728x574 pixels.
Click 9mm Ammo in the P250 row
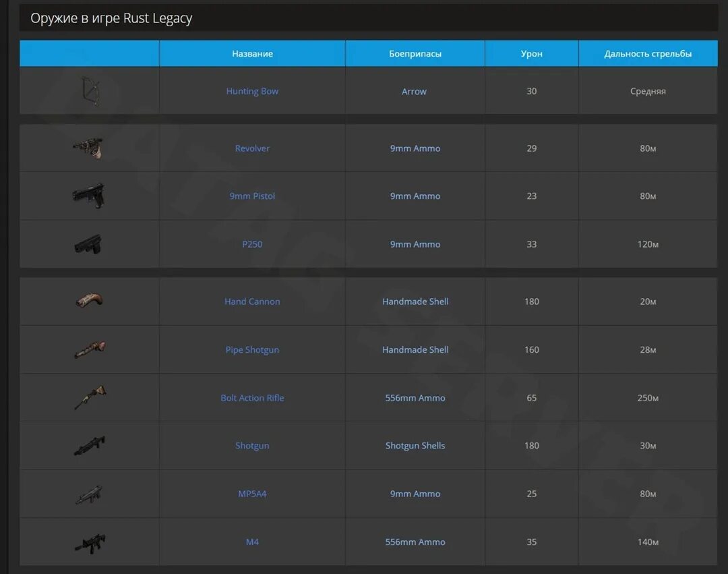click(415, 244)
